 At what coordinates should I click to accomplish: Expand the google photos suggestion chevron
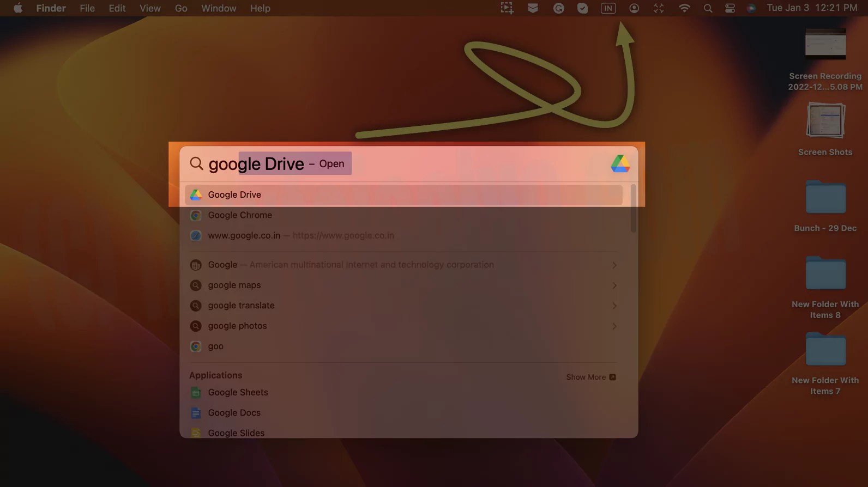tap(614, 326)
